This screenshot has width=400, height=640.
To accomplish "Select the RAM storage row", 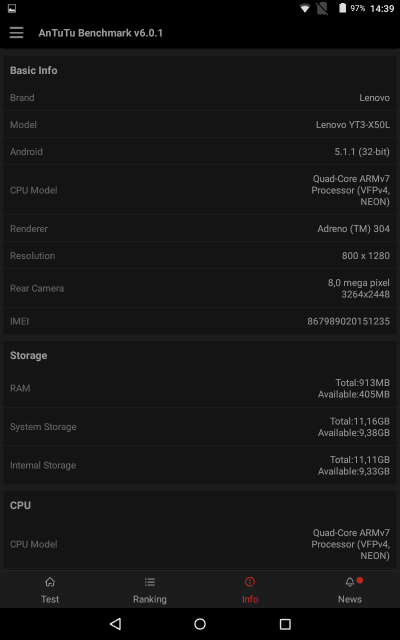I will [x=200, y=388].
